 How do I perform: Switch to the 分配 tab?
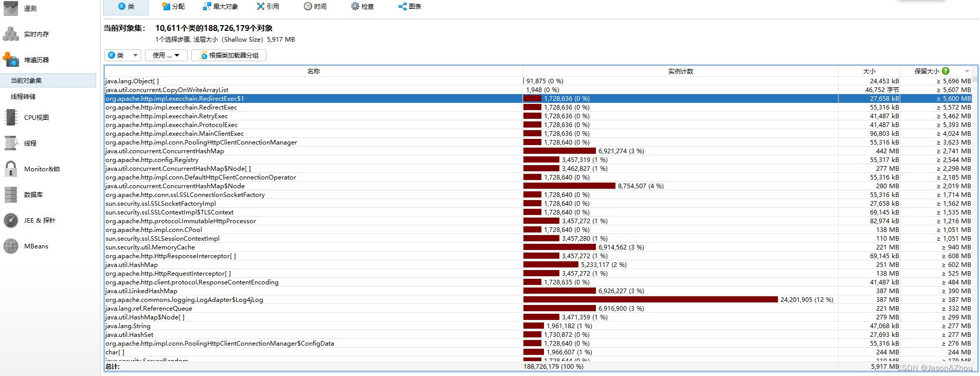173,7
